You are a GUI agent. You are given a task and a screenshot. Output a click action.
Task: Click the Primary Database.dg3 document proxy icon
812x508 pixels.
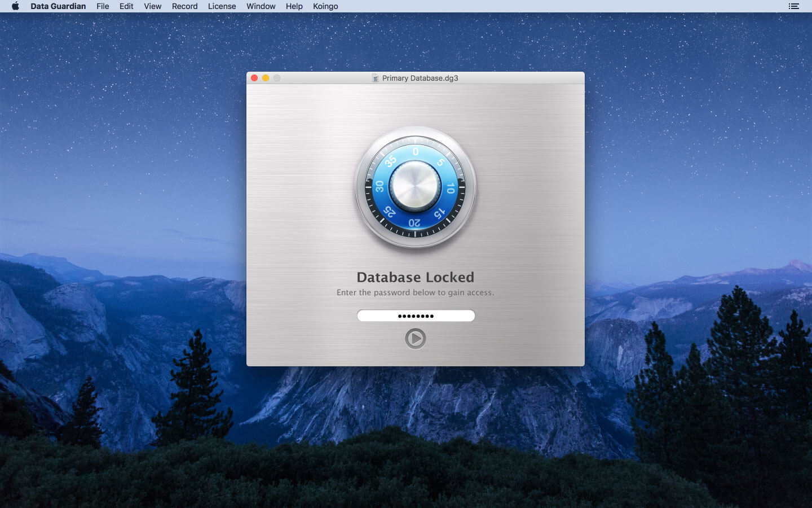coord(375,78)
